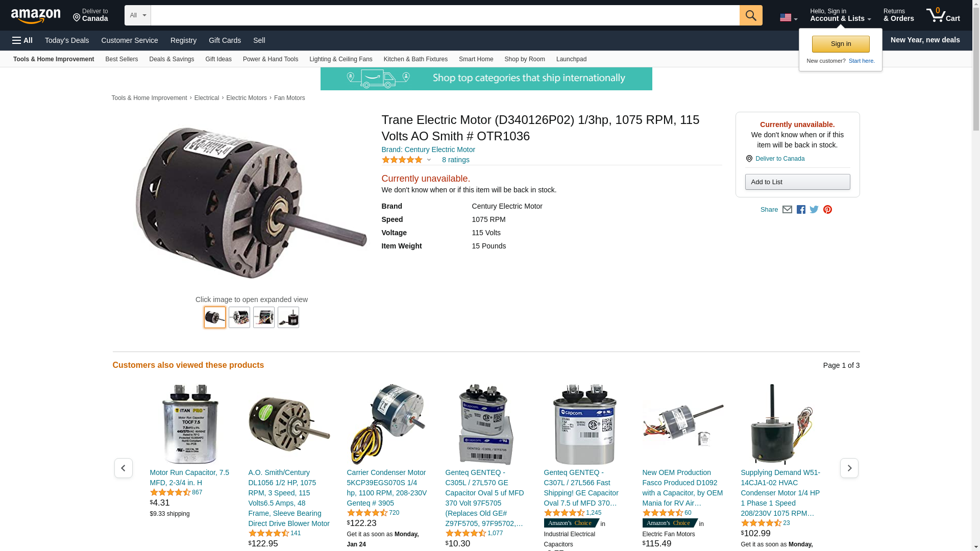Image resolution: width=980 pixels, height=551 pixels.
Task: Share on Pinterest icon
Action: tap(827, 210)
